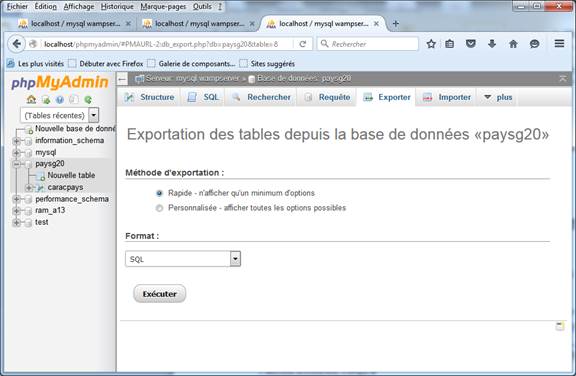Click the phpMyAdmin logo
Screen dimensions: 576x376
(60, 82)
